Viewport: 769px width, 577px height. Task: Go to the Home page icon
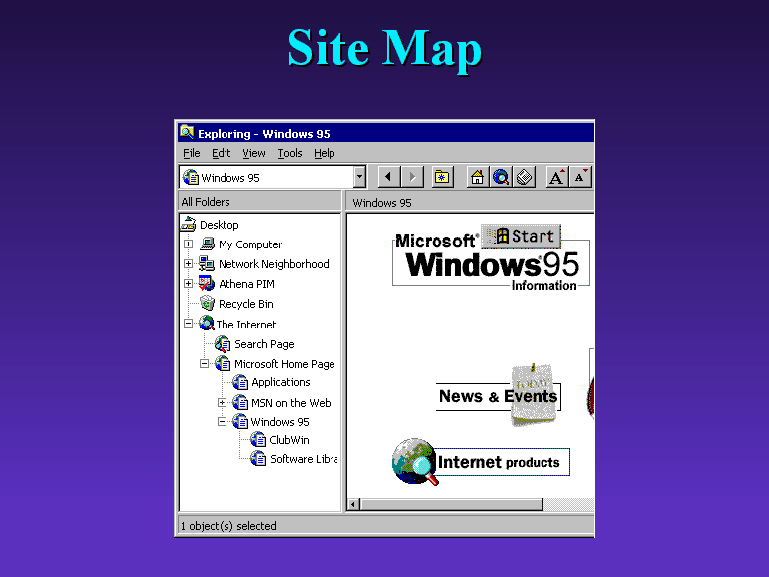[477, 177]
